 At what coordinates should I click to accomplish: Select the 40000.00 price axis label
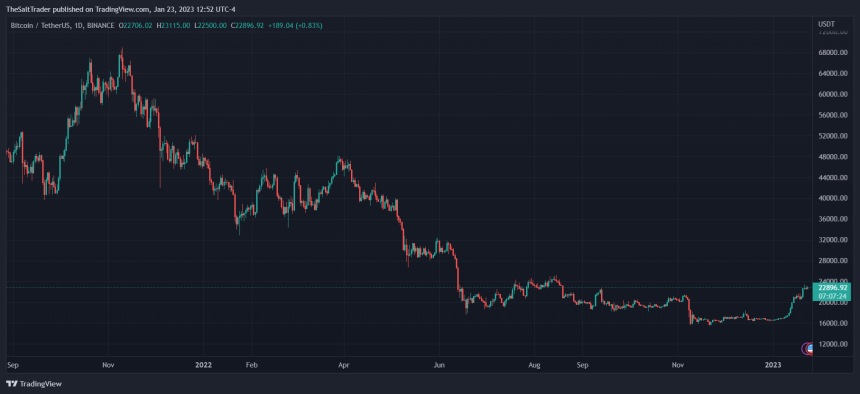833,198
